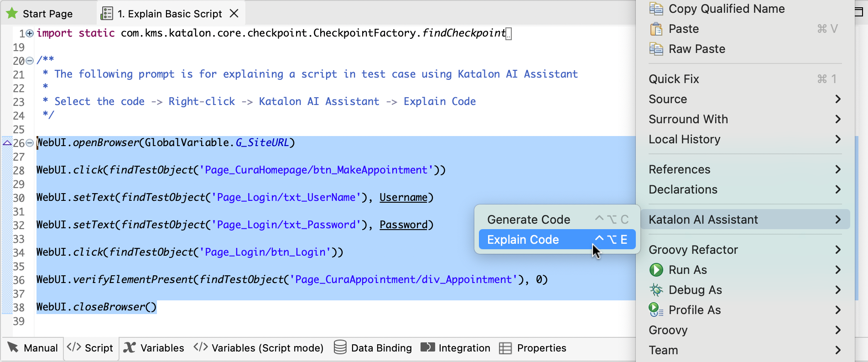Image resolution: width=868 pixels, height=362 pixels.
Task: Collapse the code fold at line 26
Action: [30, 143]
